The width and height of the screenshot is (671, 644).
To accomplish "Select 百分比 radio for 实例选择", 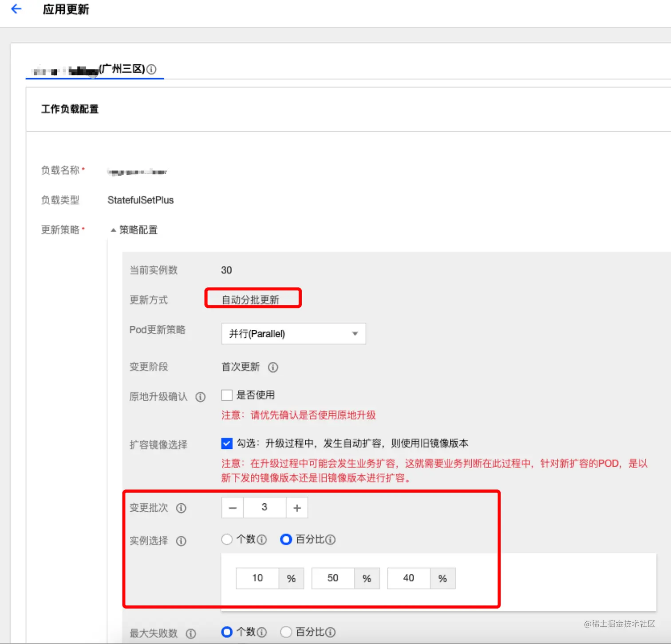I will (286, 539).
